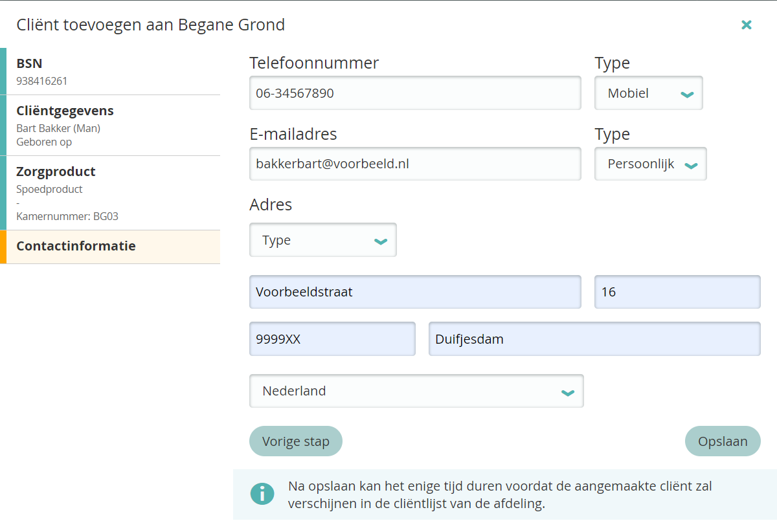Click the Opslaan button

tap(722, 441)
